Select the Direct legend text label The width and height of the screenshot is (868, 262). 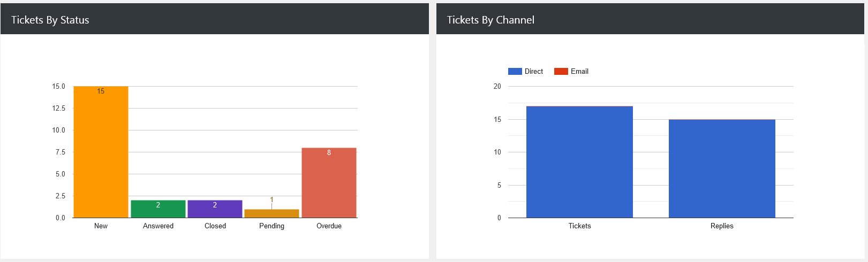pyautogui.click(x=534, y=72)
